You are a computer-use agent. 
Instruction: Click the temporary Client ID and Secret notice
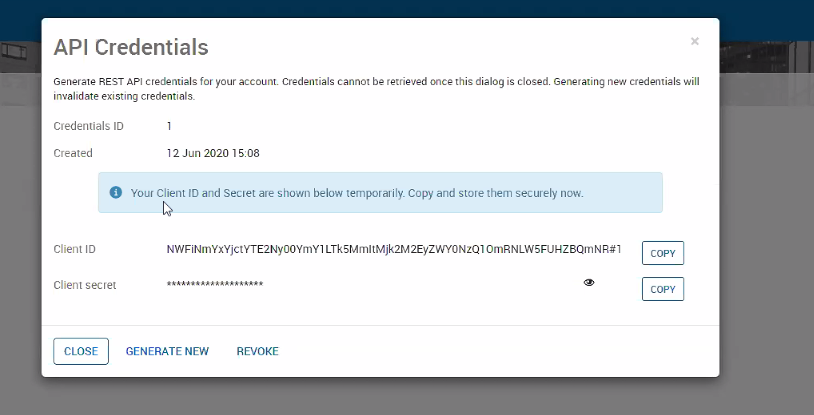[357, 192]
